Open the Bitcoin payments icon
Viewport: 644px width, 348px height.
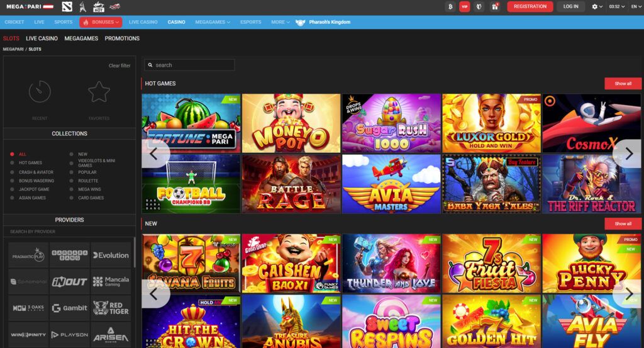coord(450,6)
